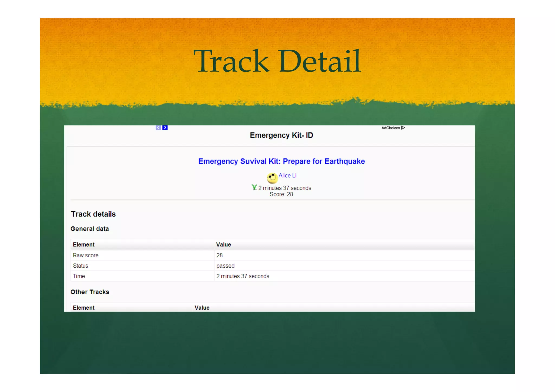The height and width of the screenshot is (392, 555).
Task: Click the Other Tracks Element column header
Action: (x=84, y=308)
